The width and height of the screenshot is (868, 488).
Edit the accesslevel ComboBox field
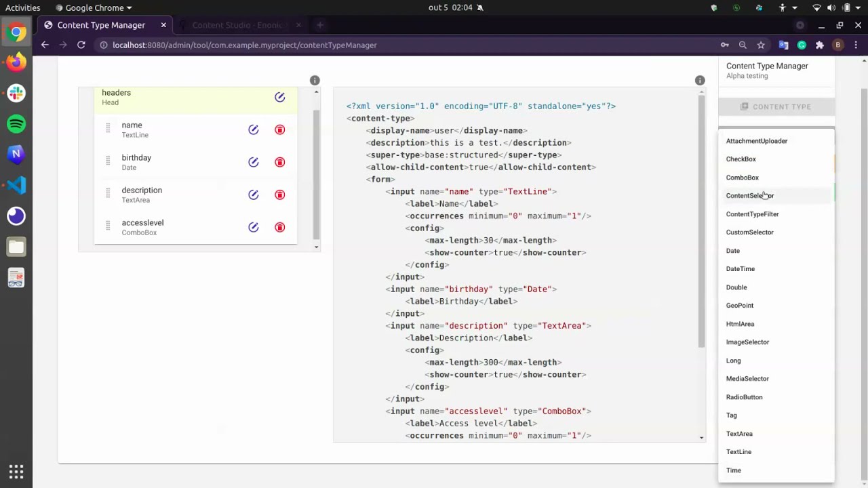tap(254, 227)
